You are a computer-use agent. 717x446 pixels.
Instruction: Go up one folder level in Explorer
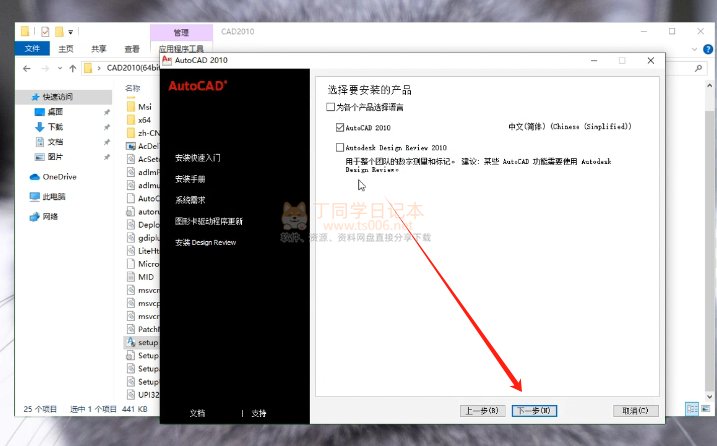[x=73, y=68]
